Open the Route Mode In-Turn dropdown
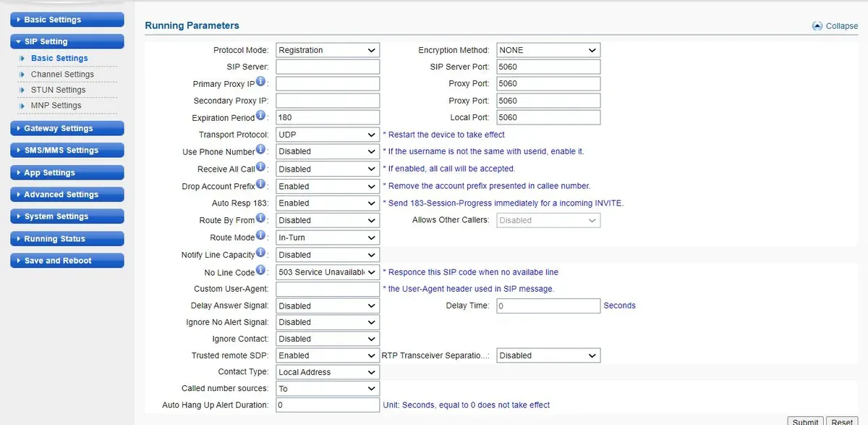This screenshot has height=425, width=868. [x=328, y=237]
